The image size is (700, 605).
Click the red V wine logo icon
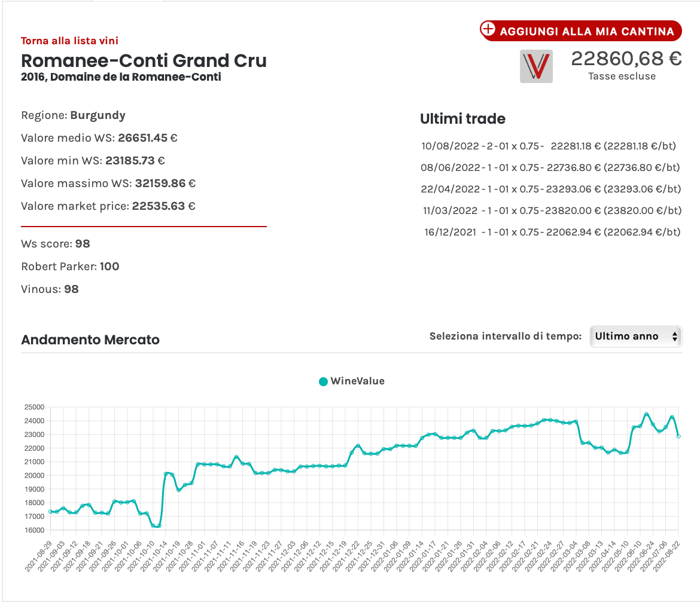pyautogui.click(x=536, y=66)
